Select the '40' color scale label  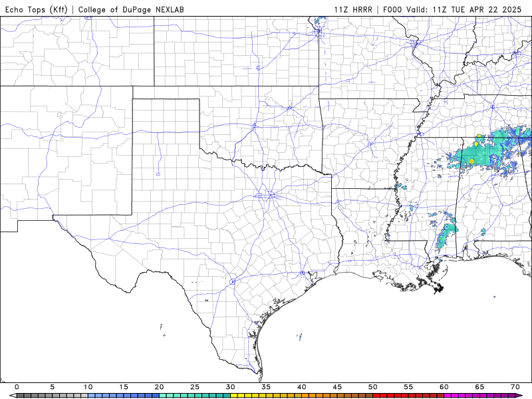point(302,387)
